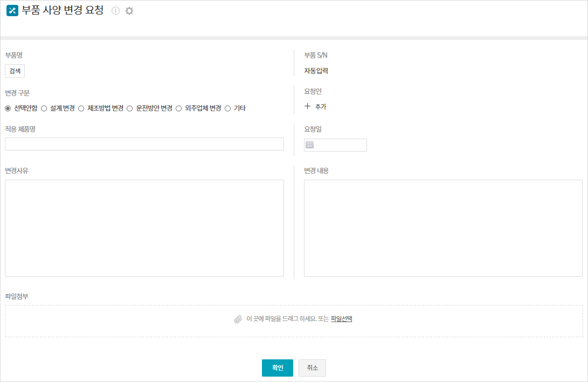Click inside the 요청일 date field

pos(341,145)
